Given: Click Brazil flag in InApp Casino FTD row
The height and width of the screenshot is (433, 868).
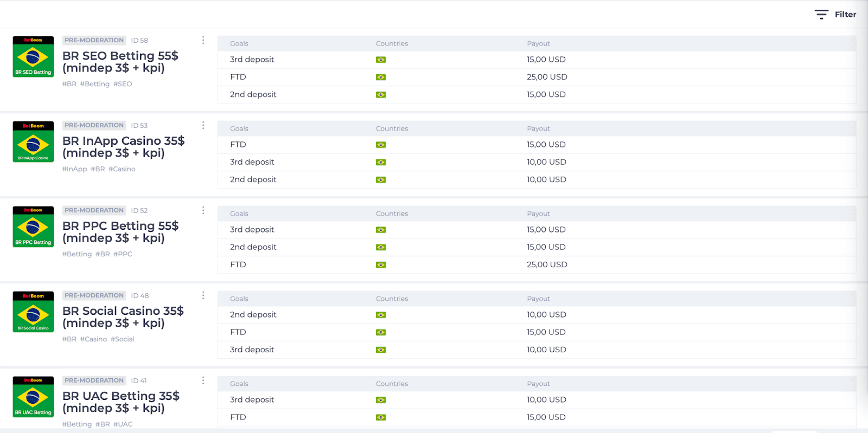Looking at the screenshot, I should pyautogui.click(x=381, y=145).
